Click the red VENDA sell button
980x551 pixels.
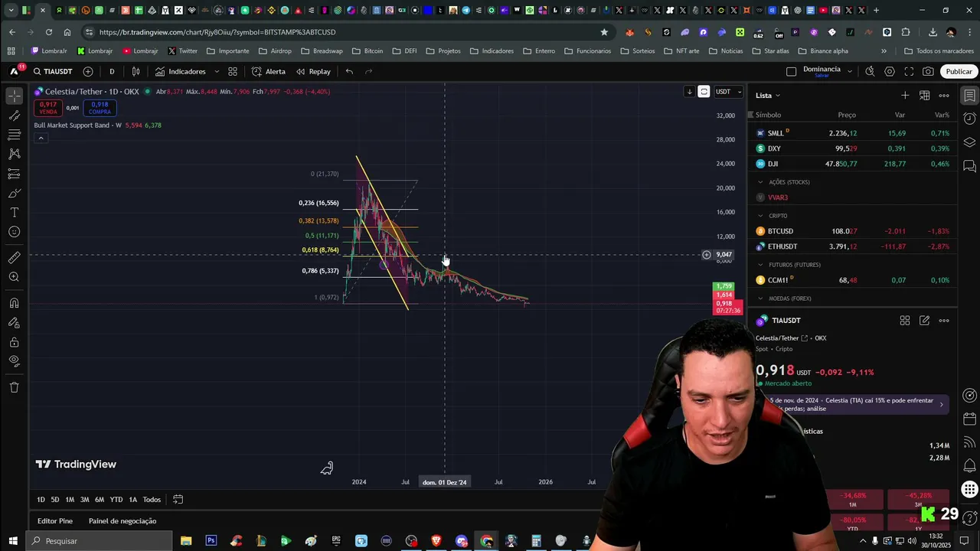[x=48, y=108]
